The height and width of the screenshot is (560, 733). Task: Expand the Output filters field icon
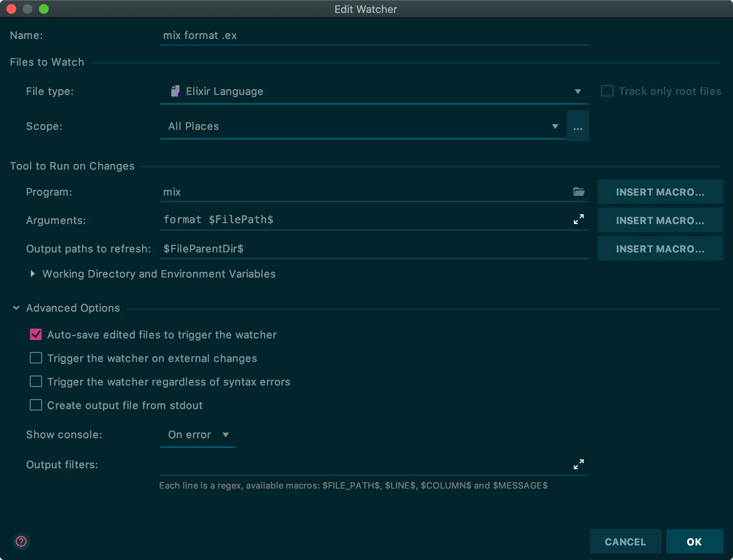pyautogui.click(x=578, y=464)
